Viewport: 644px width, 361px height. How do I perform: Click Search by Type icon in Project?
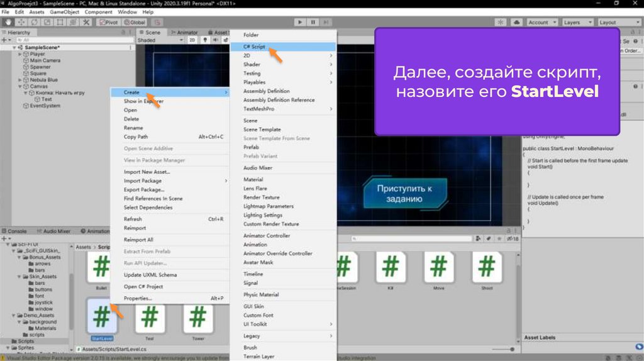[478, 238]
